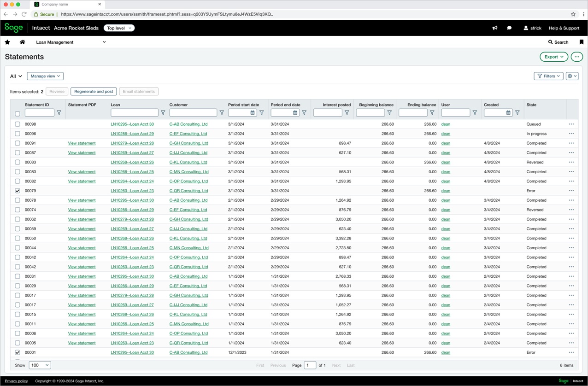Click the announcements megaphone icon
Viewport: 588px width, 386px height.
[x=495, y=28]
